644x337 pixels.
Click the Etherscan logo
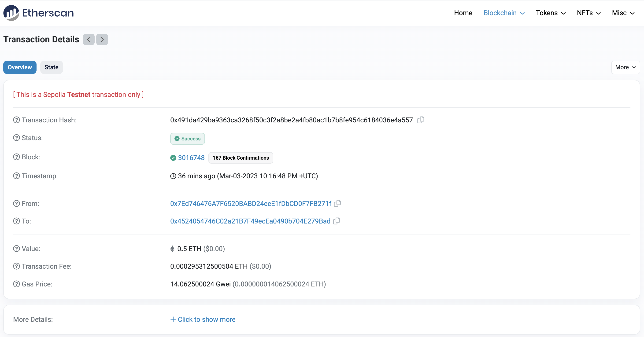click(38, 13)
